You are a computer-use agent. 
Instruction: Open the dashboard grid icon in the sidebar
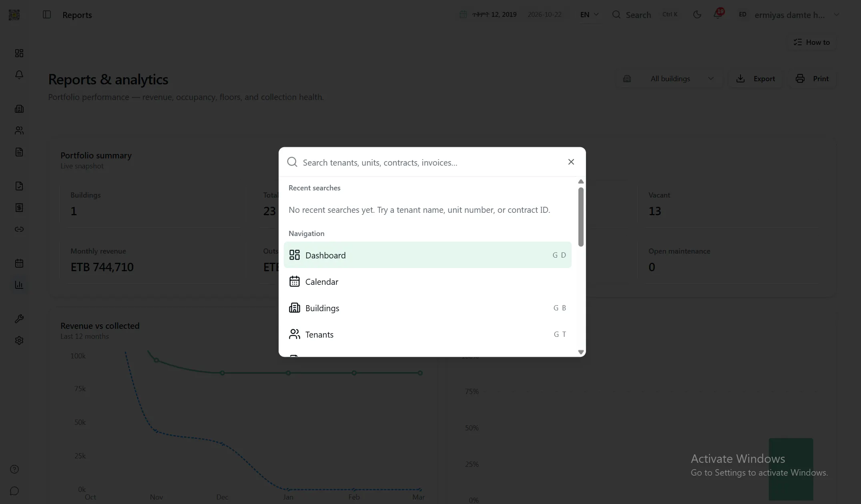tap(19, 53)
